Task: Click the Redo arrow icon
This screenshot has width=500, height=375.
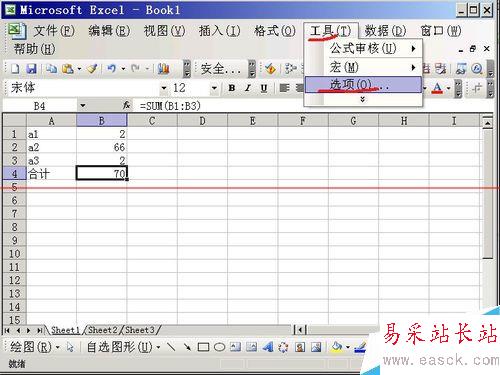Action: [135, 69]
